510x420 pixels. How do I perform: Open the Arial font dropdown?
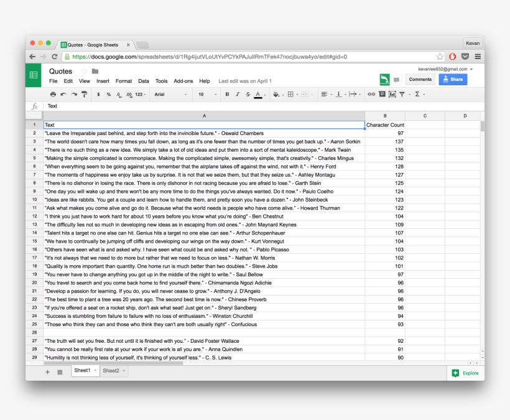pyautogui.click(x=170, y=95)
